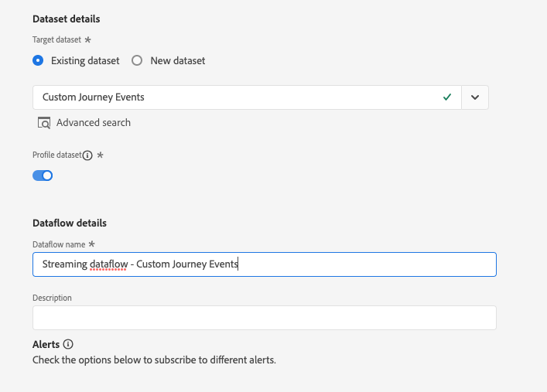The image size is (547, 392).
Task: Open the Custom Journey Events combo box
Action: point(232,97)
